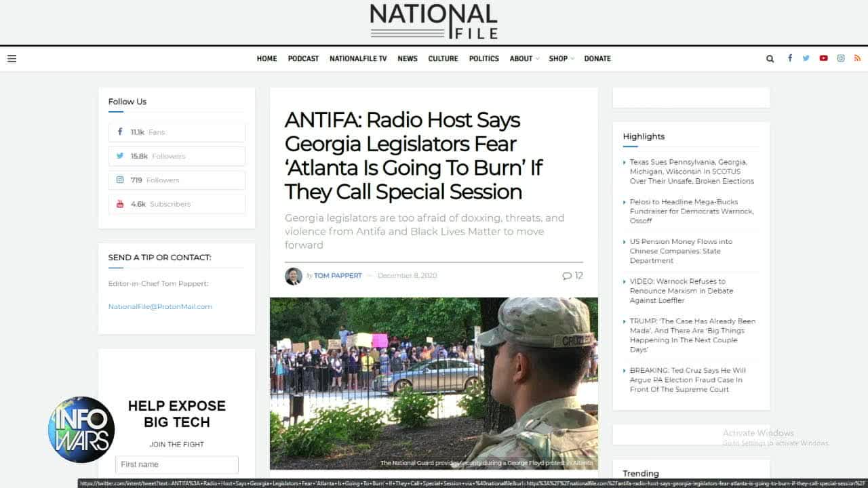Screen dimensions: 868x488
Task: Open the YouTube icon in header
Action: [823, 58]
